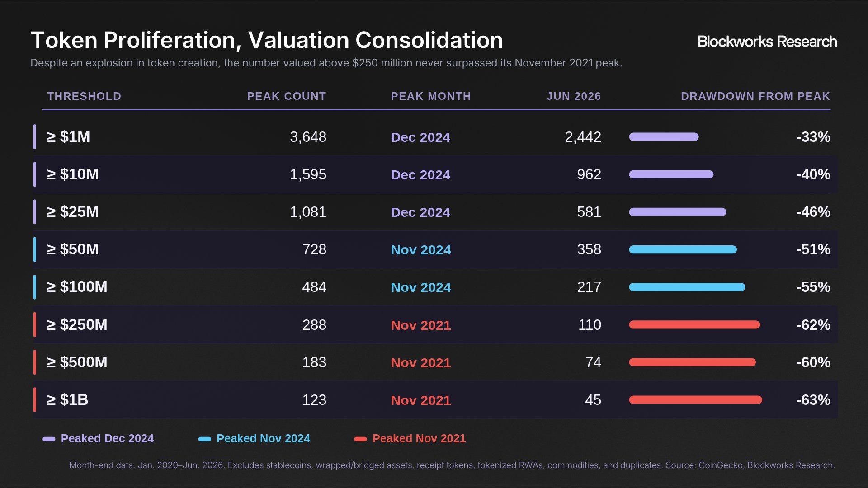The height and width of the screenshot is (488, 868).
Task: Click the Token Proliferation chart title
Action: pos(267,40)
